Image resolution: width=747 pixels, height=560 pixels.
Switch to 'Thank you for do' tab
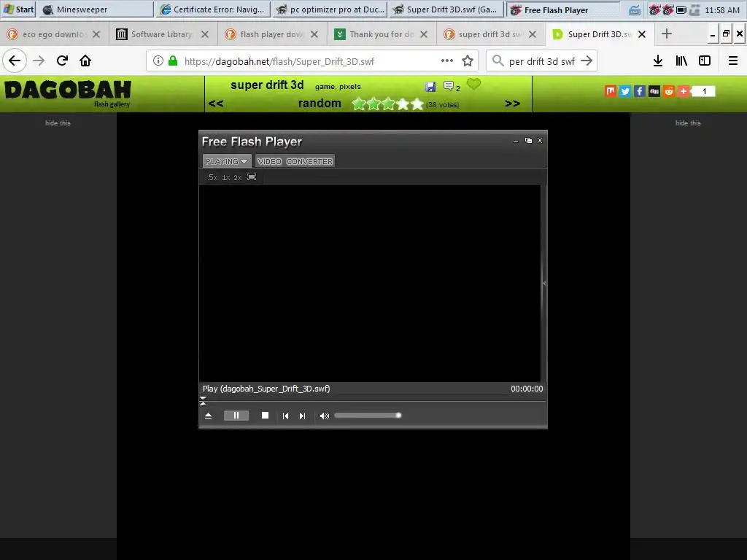(x=380, y=34)
